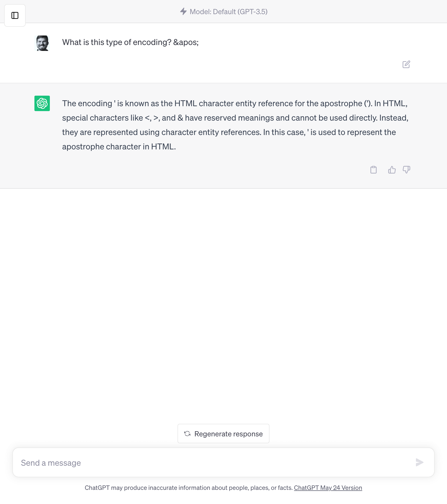Copy the response to clipboard

click(374, 170)
